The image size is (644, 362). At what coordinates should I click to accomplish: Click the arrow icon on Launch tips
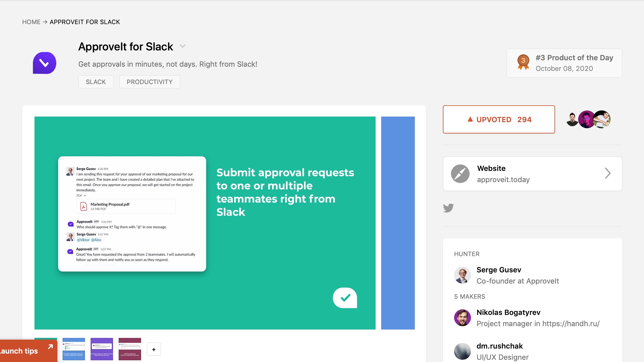pyautogui.click(x=50, y=347)
